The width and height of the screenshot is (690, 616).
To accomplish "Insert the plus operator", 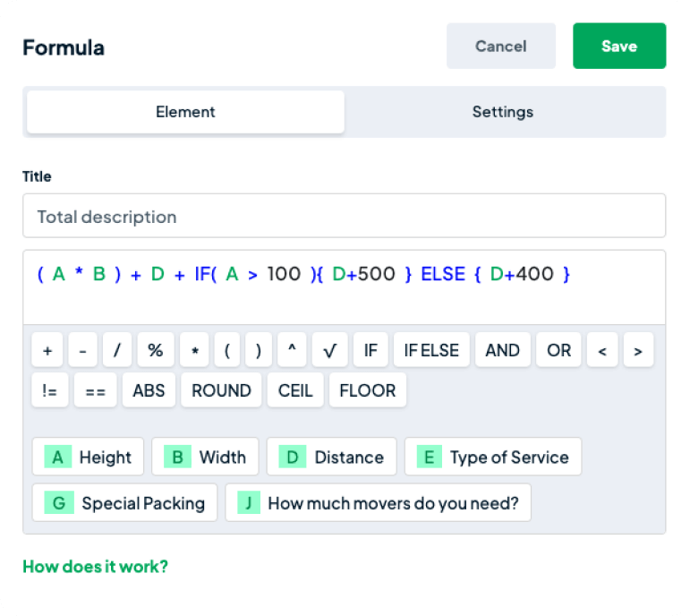I will click(x=47, y=350).
